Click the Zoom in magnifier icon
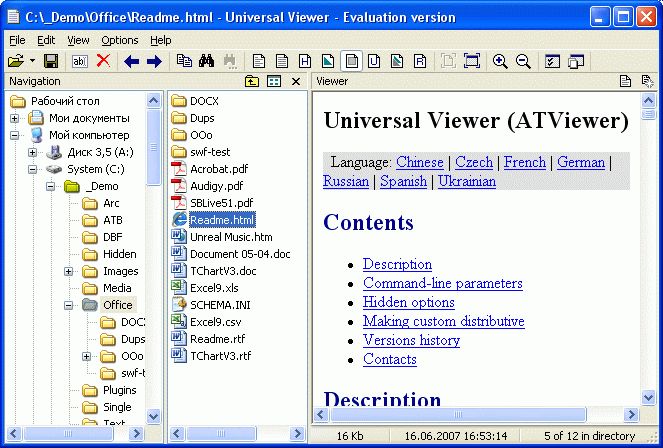Viewport: 663px width, 448px height. point(500,62)
